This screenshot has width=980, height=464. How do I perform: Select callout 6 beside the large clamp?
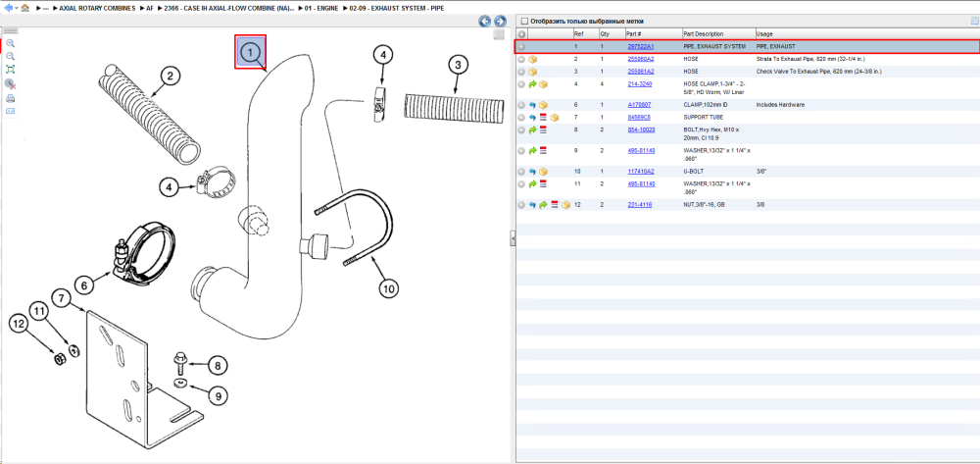point(84,285)
